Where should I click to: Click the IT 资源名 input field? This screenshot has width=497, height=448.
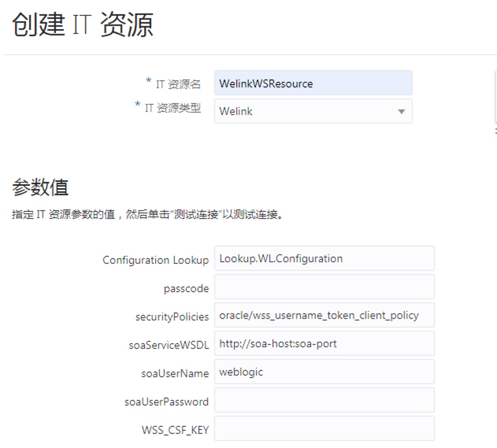click(313, 83)
